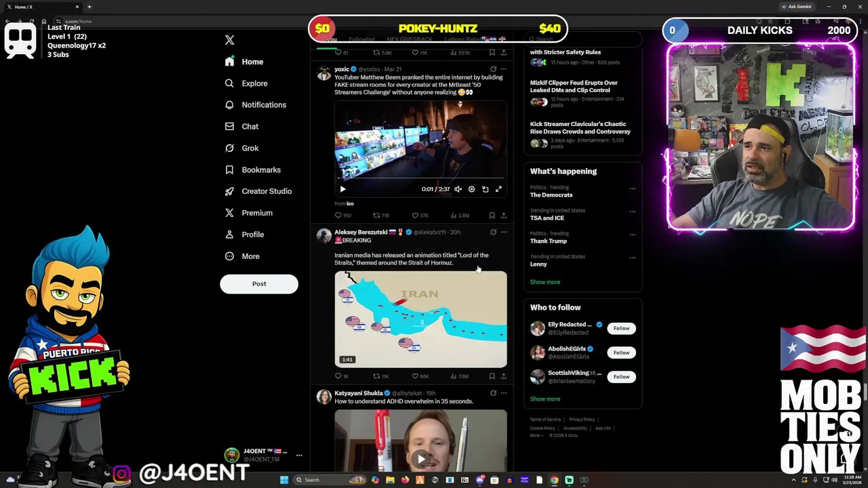The height and width of the screenshot is (488, 868).
Task: Open Creator Studio in the sidebar
Action: coord(258,191)
